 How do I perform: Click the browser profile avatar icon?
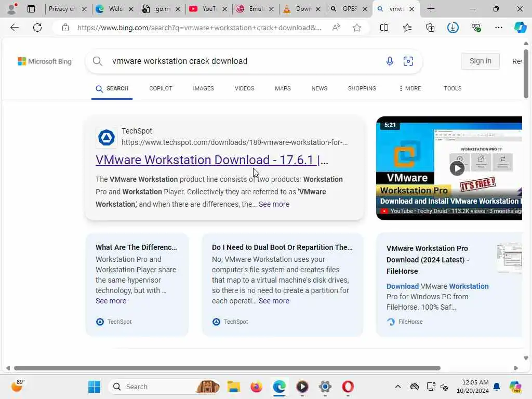tap(12, 9)
